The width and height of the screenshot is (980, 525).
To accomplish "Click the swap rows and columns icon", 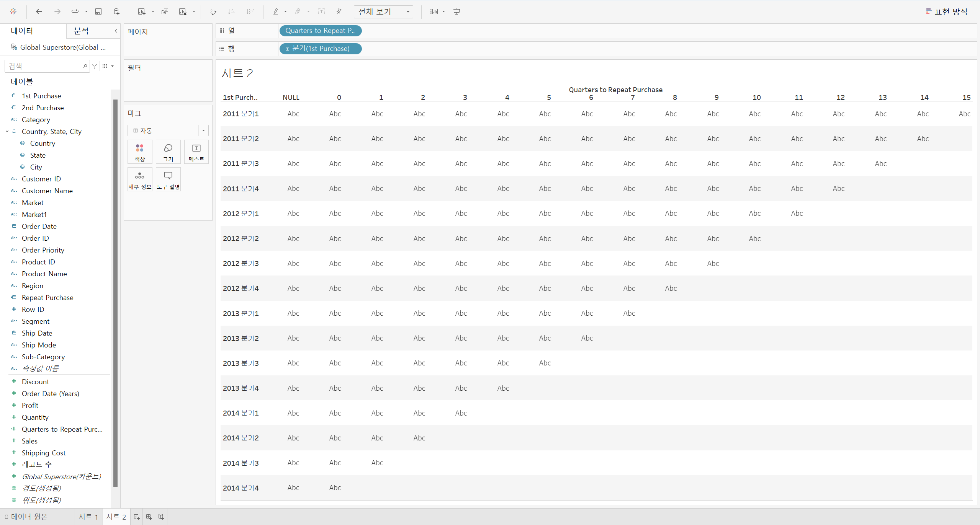I will coord(213,11).
